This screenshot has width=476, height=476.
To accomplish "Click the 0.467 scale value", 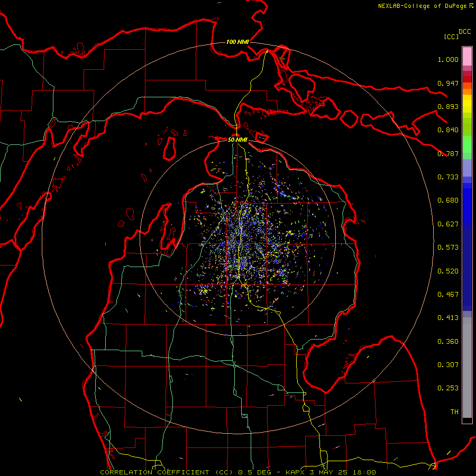I will [448, 295].
